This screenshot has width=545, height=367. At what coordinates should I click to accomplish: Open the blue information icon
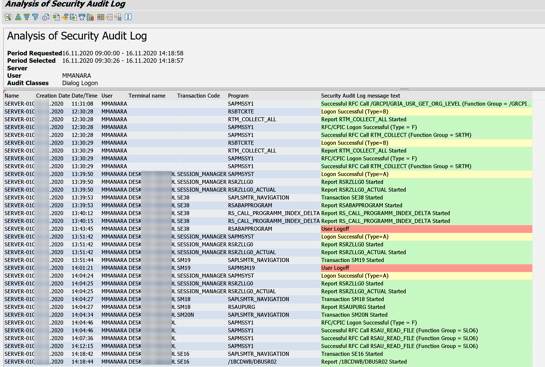(x=128, y=17)
